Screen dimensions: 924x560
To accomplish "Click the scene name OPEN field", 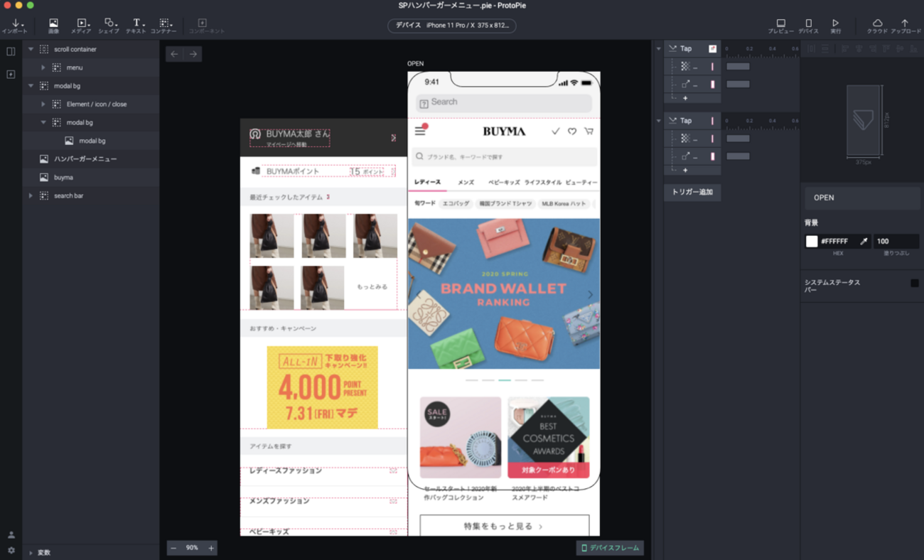I will (x=862, y=198).
